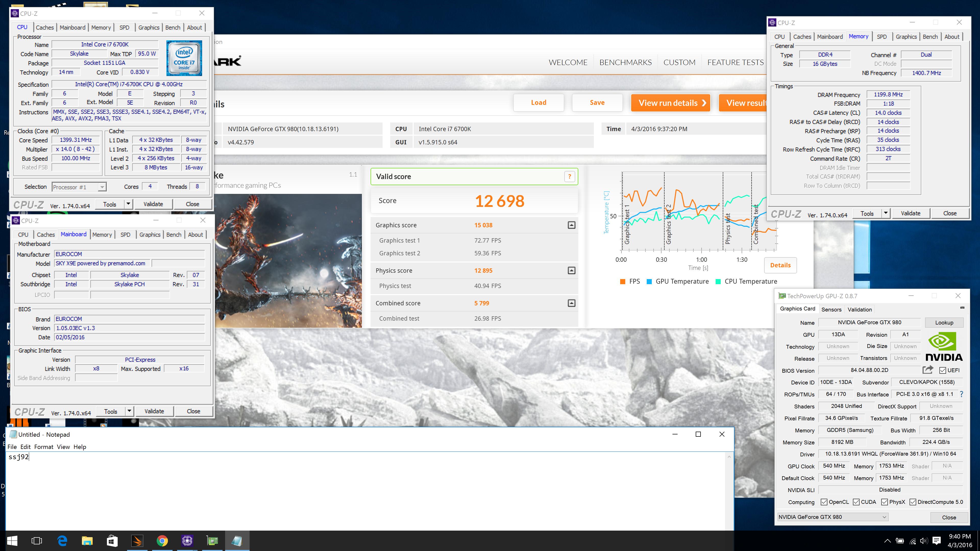This screenshot has height=551, width=980.
Task: Toggle the OpenCL checkbox
Action: coord(824,502)
